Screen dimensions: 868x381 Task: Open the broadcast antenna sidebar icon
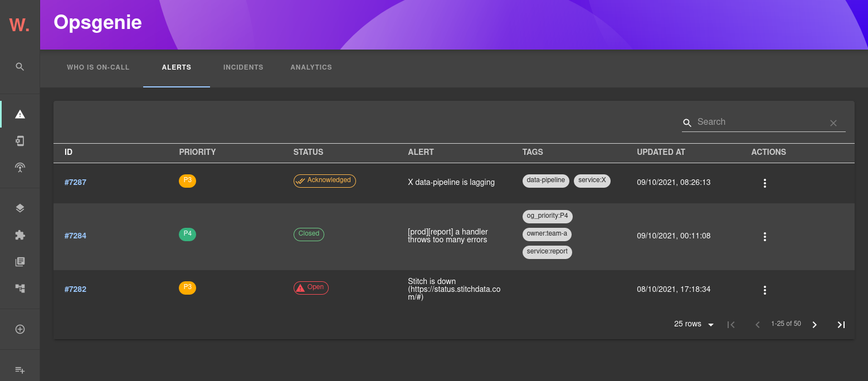coord(20,167)
